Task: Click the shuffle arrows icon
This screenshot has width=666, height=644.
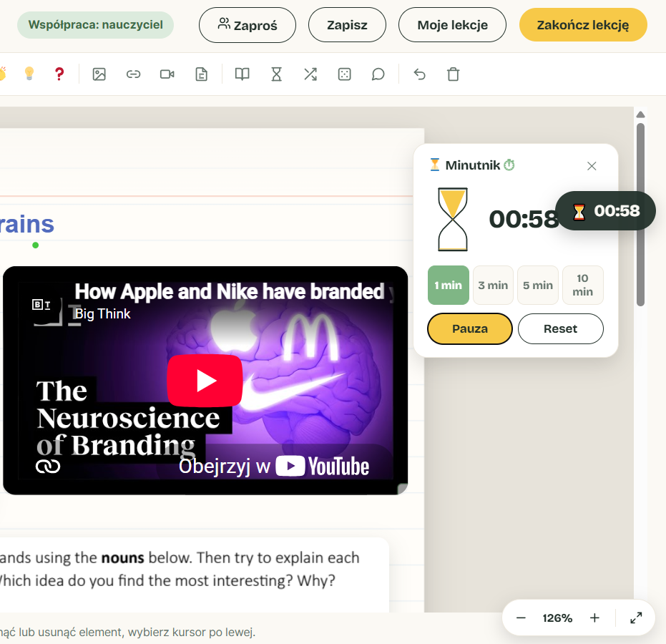Action: 310,74
